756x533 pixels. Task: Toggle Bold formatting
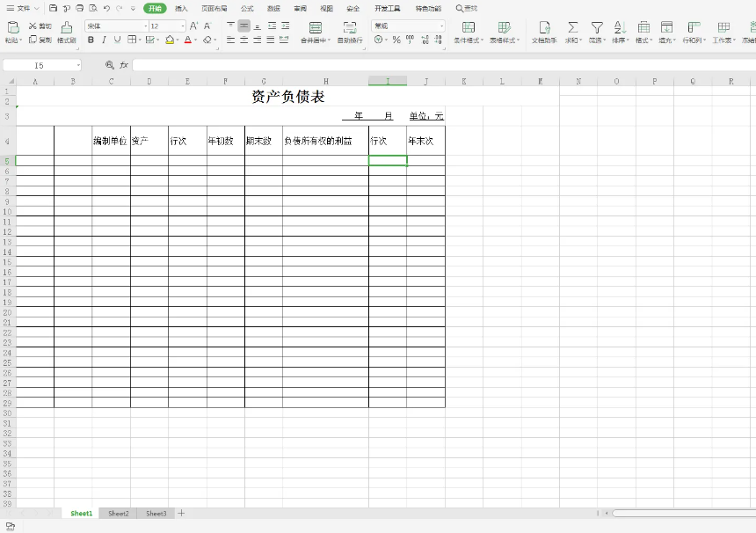(x=91, y=40)
